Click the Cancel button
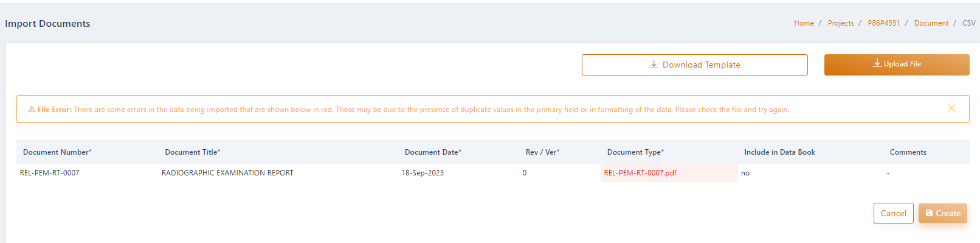The image size is (980, 243). pos(893,213)
